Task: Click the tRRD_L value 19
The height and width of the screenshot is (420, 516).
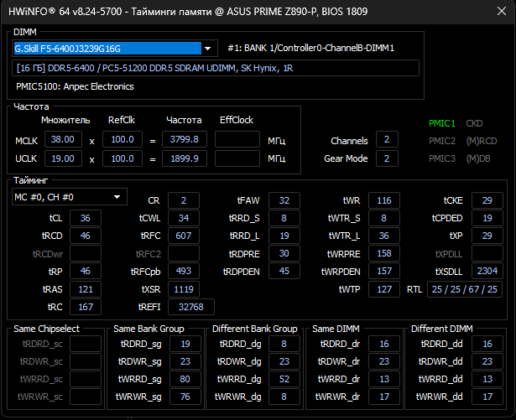Action: 284,236
